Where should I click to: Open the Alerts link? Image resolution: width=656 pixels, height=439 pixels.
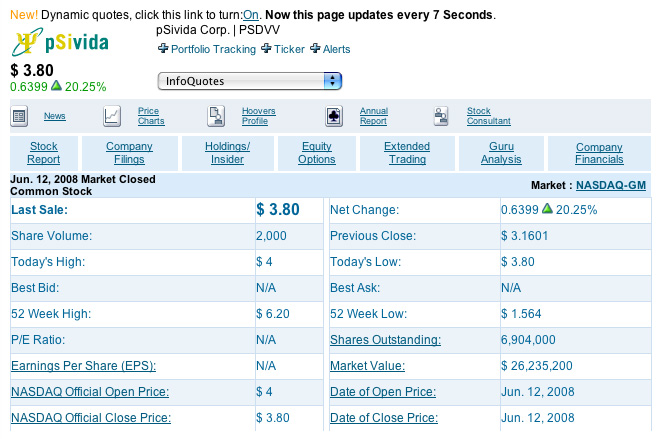336,49
